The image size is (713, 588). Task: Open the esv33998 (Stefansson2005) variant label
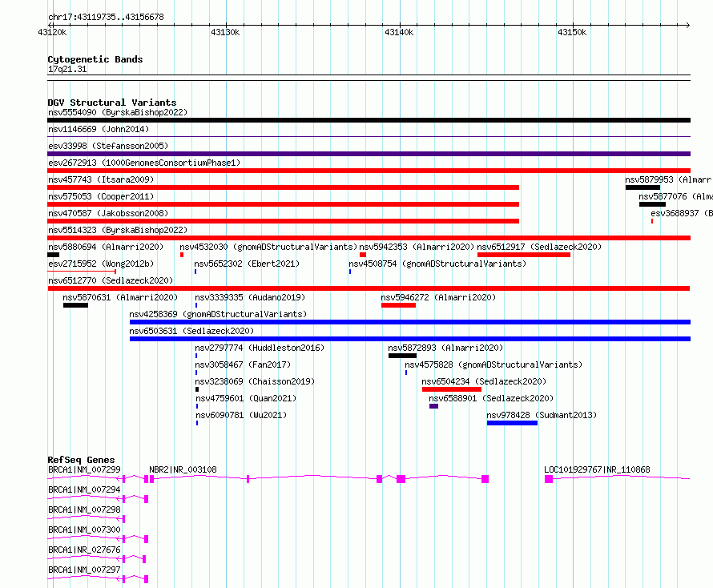108,146
